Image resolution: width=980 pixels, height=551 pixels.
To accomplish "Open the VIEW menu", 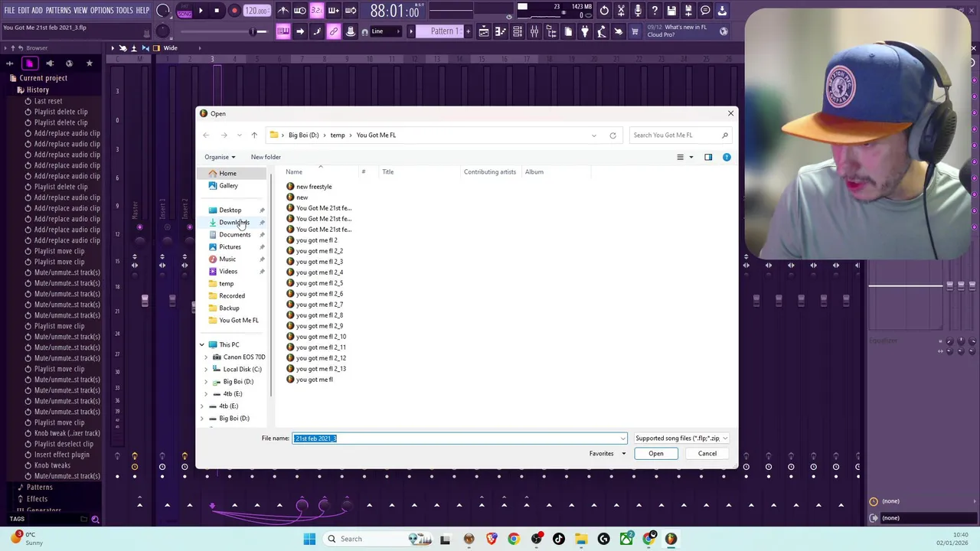I will click(80, 11).
